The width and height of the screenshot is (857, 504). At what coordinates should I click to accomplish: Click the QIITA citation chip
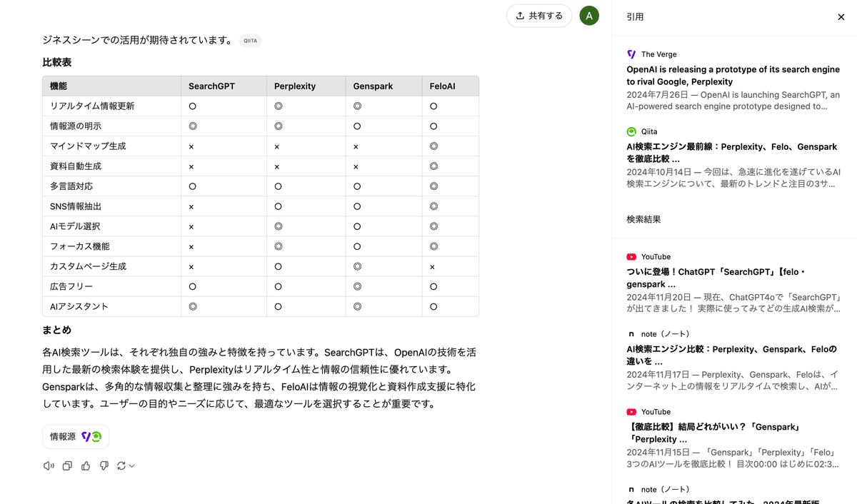(x=250, y=41)
